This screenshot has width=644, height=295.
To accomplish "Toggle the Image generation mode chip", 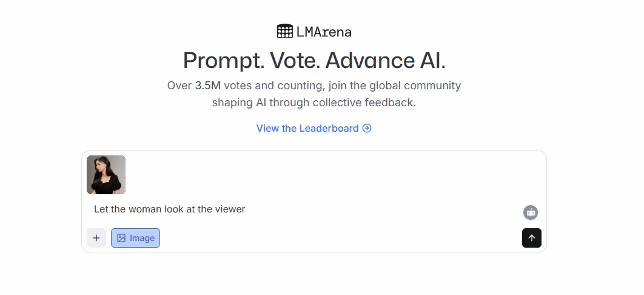I will [x=136, y=238].
